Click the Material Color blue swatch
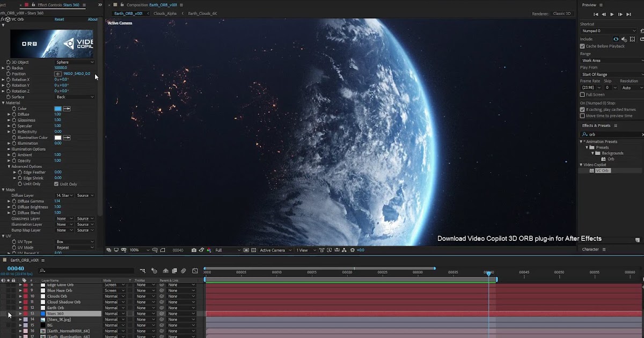Viewport: 644px width, 338px height. pos(58,108)
